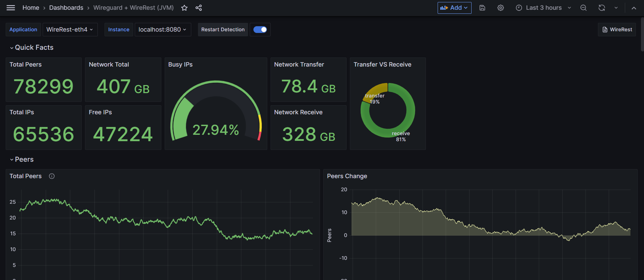644x280 pixels.
Task: Click the 328 GB receive value
Action: click(309, 134)
